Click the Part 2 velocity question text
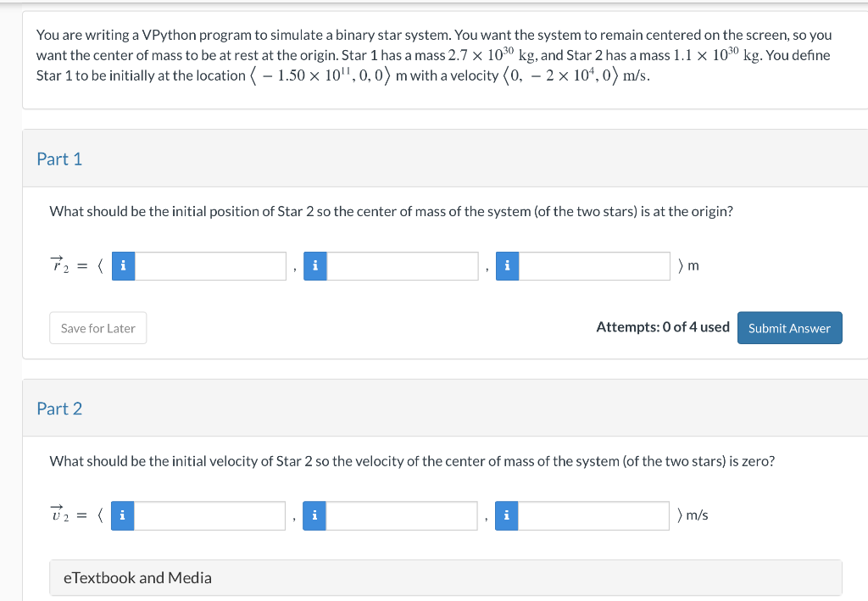The width and height of the screenshot is (868, 601). point(412,461)
